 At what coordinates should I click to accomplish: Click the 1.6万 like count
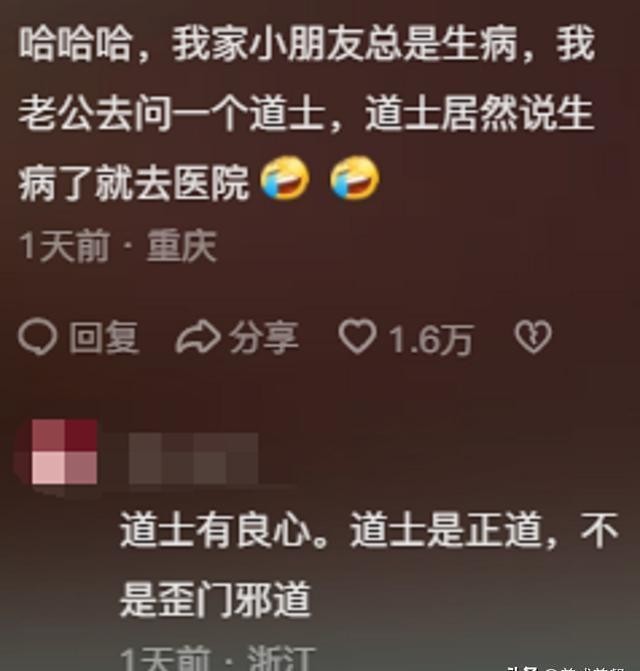click(x=431, y=340)
